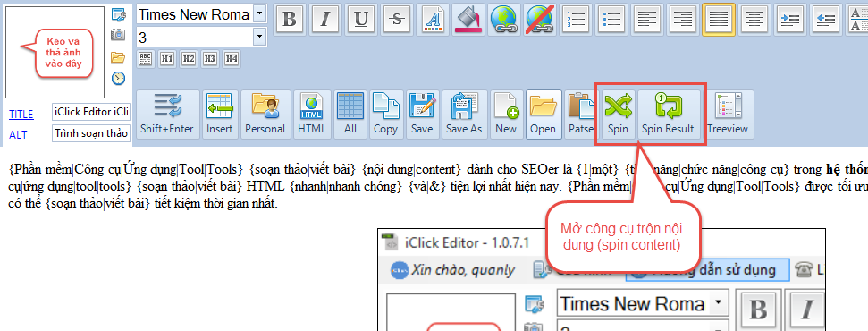Switch to HTML view
Viewport: 868px width, 331px height.
(x=312, y=115)
